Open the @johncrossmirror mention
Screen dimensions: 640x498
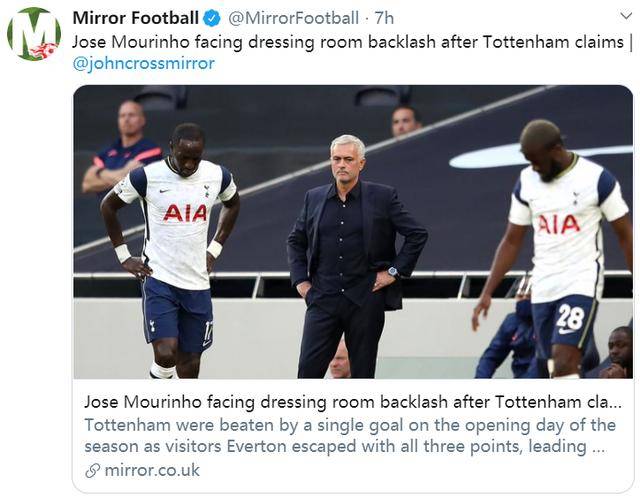pos(143,63)
